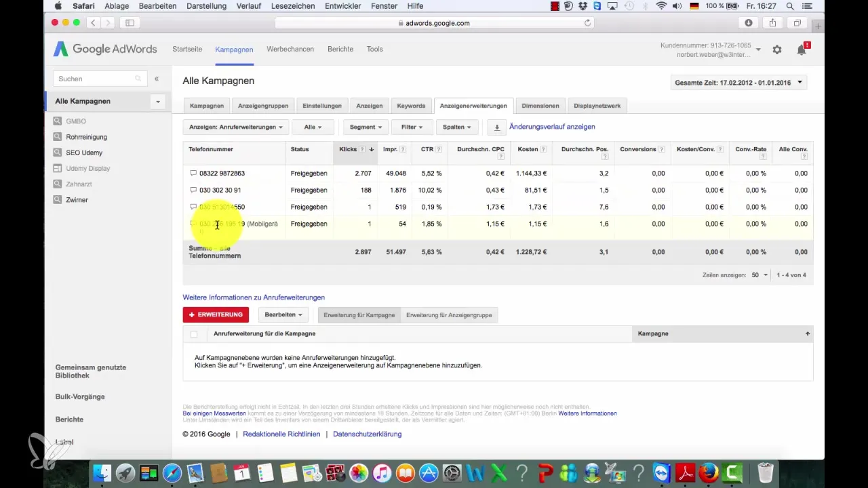Open the Anzeigen: Anruferweiterungen dropdown
This screenshot has height=488, width=868.
coord(236,127)
